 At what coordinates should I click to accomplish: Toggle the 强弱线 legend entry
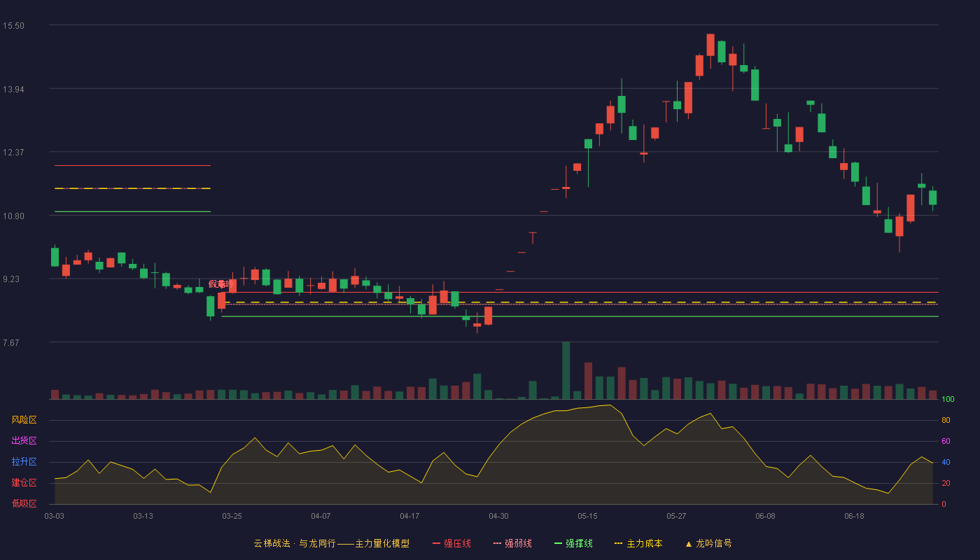[512, 543]
